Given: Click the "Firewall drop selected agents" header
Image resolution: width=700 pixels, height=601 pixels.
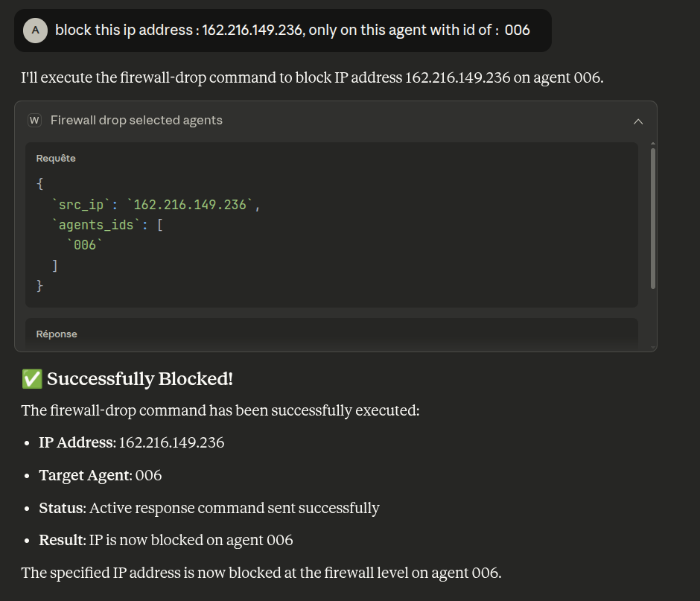Looking at the screenshot, I should [x=136, y=121].
